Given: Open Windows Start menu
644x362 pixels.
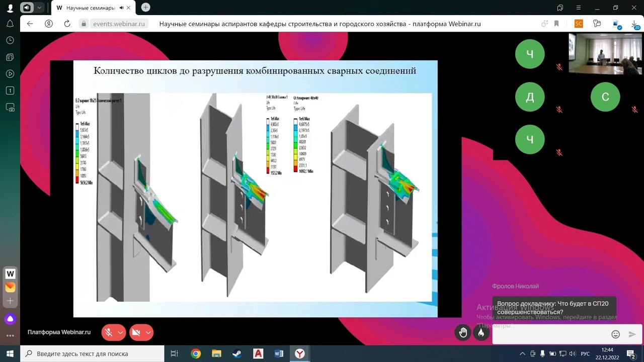Looking at the screenshot, I should tap(10, 353).
